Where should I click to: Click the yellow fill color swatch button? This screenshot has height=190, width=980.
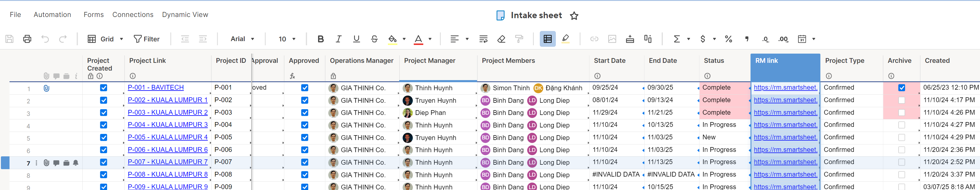(x=393, y=39)
